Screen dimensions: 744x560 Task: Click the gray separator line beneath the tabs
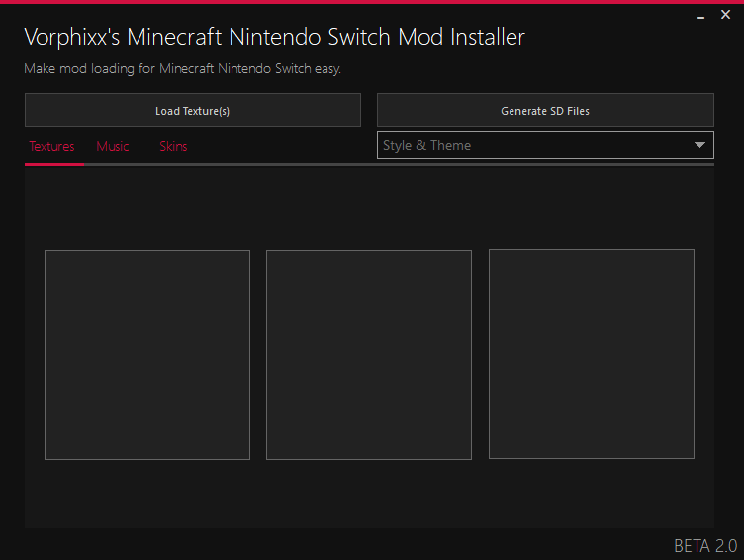click(396, 164)
